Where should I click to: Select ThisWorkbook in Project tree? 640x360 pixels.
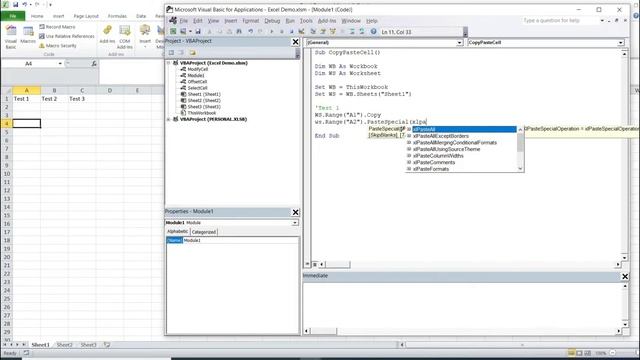coord(202,113)
